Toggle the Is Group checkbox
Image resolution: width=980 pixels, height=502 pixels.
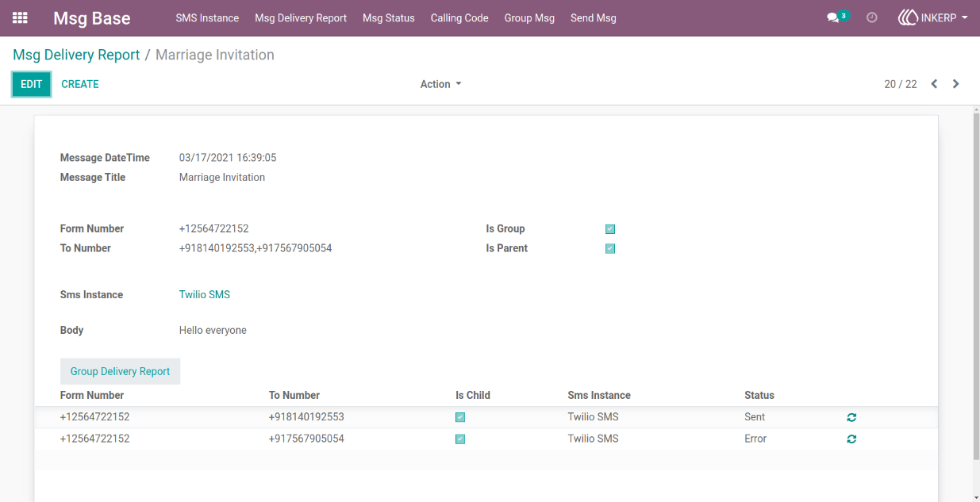pyautogui.click(x=610, y=229)
